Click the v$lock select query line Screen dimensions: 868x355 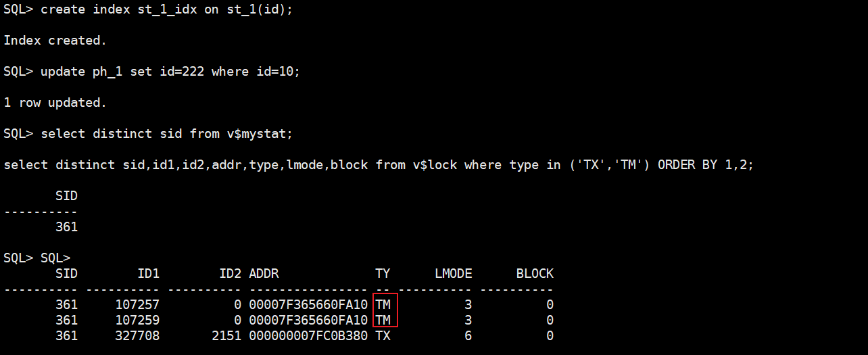click(379, 165)
